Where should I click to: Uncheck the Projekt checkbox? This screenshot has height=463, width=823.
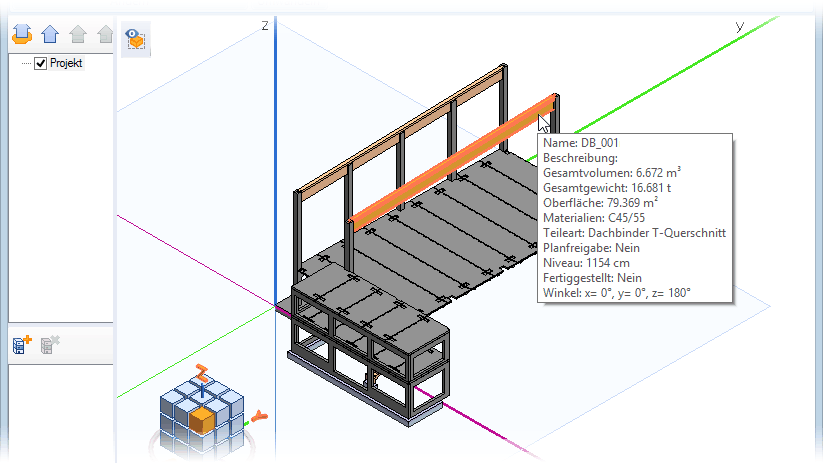pos(40,64)
